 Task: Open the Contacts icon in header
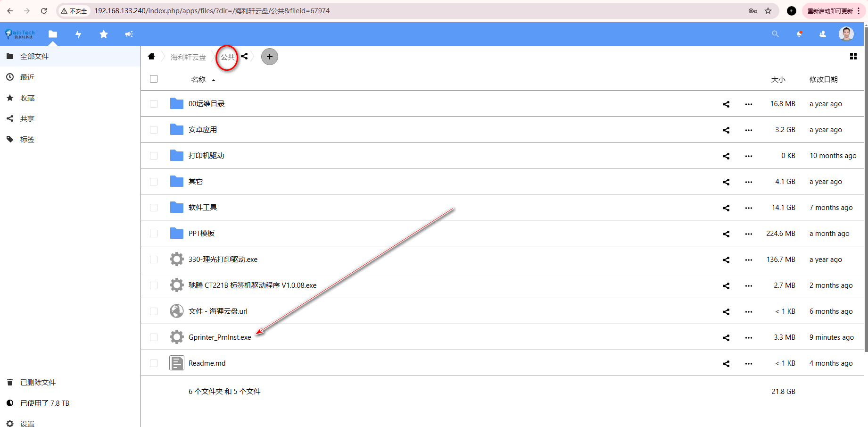pyautogui.click(x=823, y=34)
